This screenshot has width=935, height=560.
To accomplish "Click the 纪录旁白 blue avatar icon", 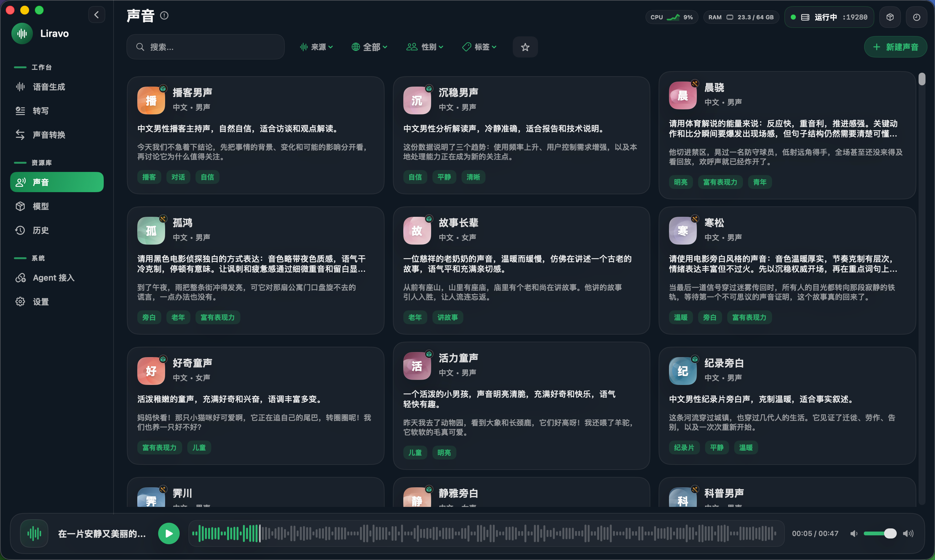I will 683,371.
